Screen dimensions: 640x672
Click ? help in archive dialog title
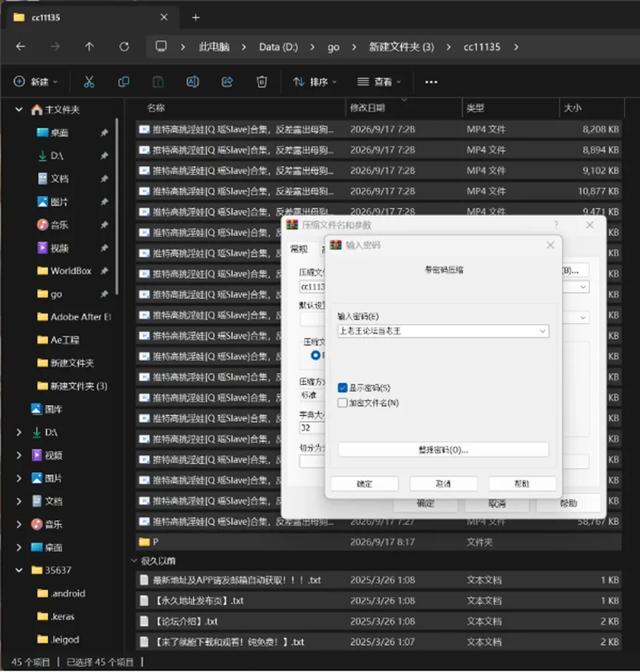pos(557,225)
